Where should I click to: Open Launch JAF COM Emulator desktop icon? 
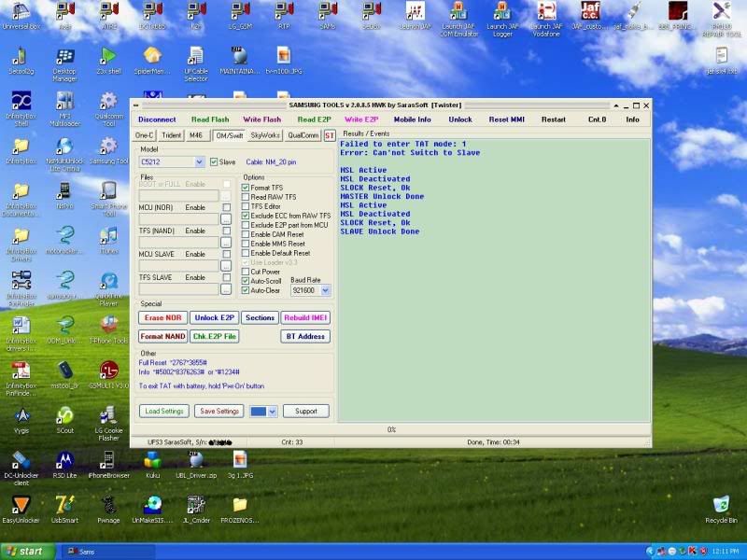(458, 19)
